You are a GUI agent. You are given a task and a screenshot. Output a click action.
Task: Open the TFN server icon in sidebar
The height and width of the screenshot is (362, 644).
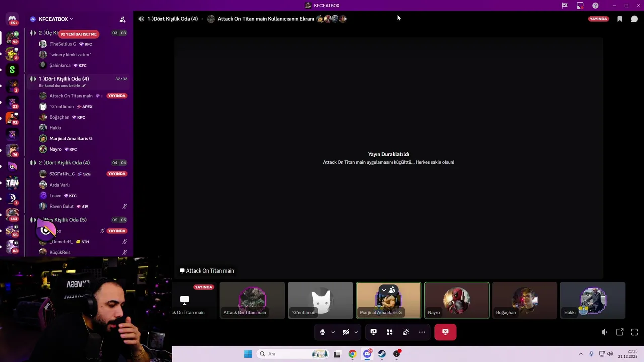coord(12,183)
